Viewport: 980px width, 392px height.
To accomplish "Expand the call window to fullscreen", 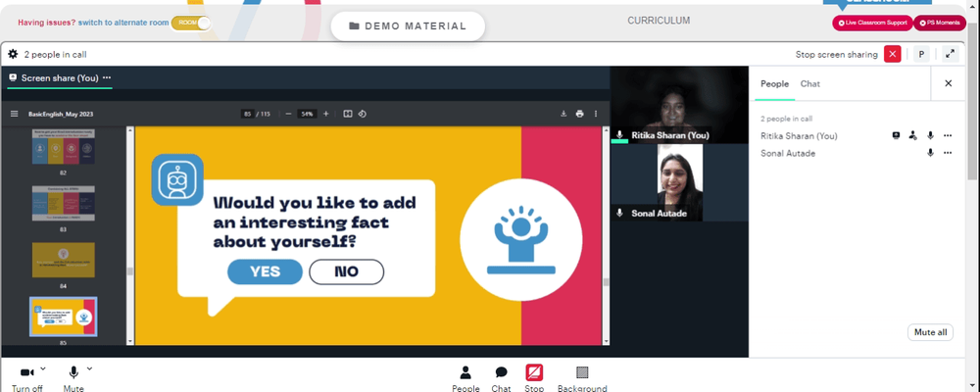I will [950, 55].
